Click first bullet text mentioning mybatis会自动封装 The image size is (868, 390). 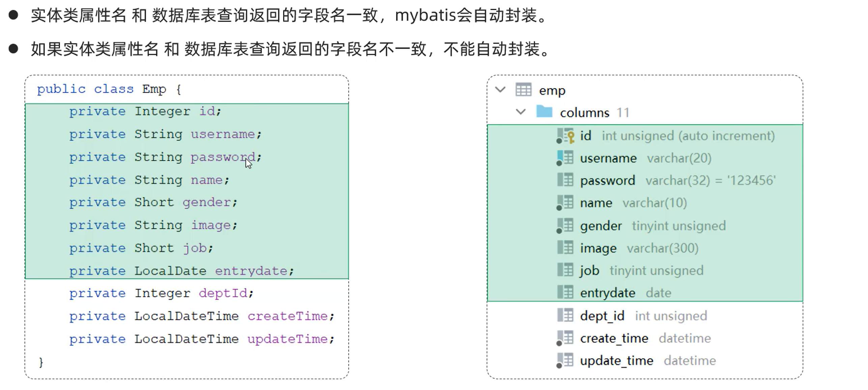[289, 16]
